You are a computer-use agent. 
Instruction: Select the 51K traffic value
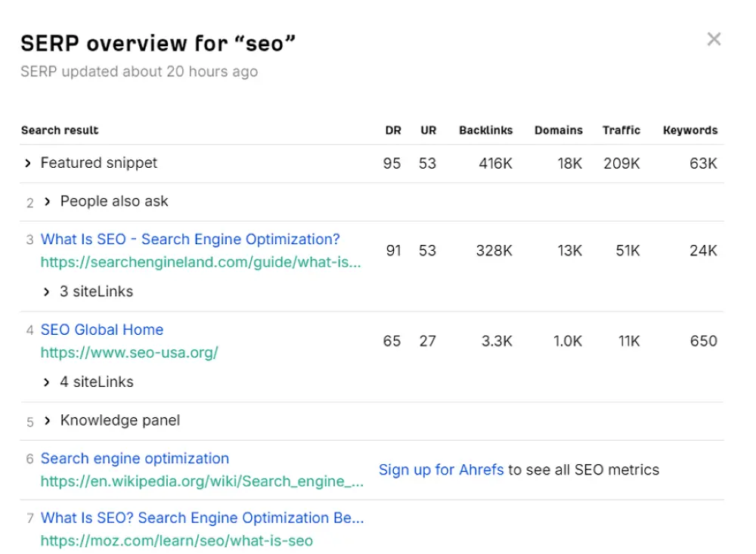click(x=627, y=251)
